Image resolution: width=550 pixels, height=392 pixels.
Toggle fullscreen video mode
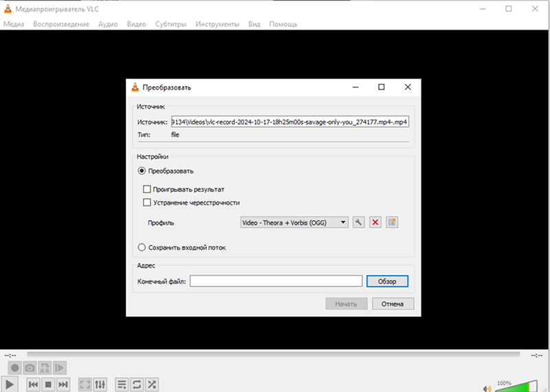tap(85, 384)
